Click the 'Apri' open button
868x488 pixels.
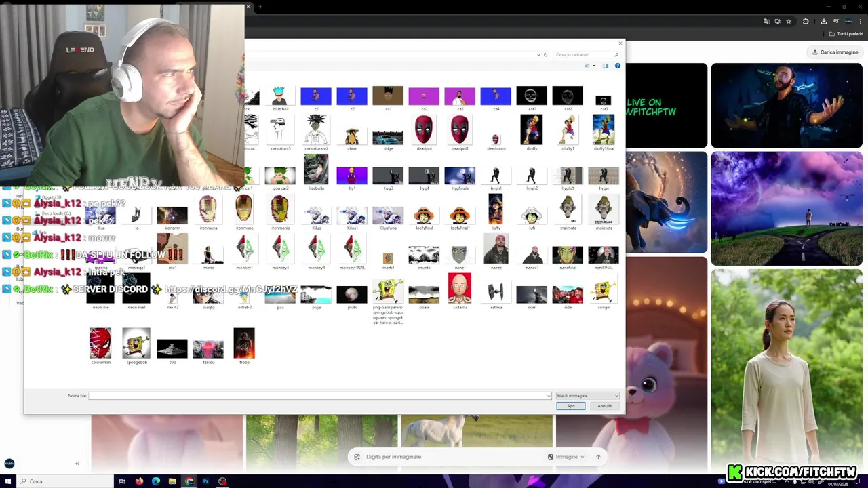coord(571,406)
